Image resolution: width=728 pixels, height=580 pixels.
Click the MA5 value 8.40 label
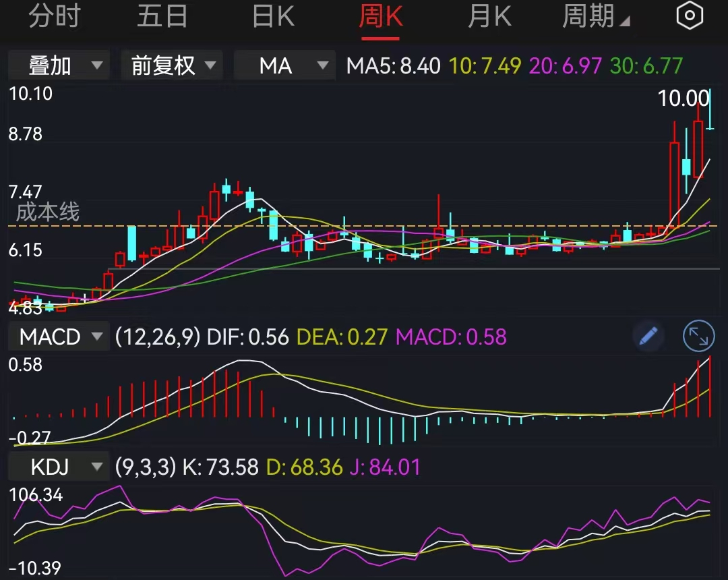pyautogui.click(x=393, y=65)
